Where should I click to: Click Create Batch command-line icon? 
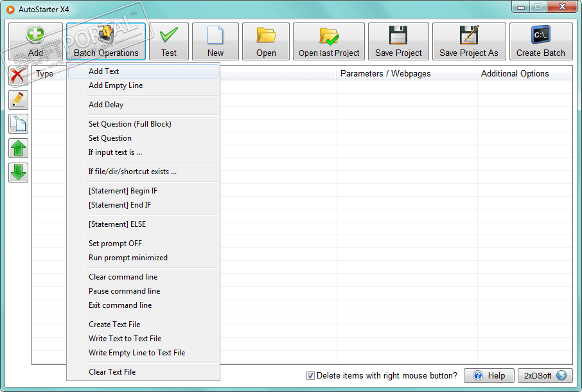tap(541, 42)
